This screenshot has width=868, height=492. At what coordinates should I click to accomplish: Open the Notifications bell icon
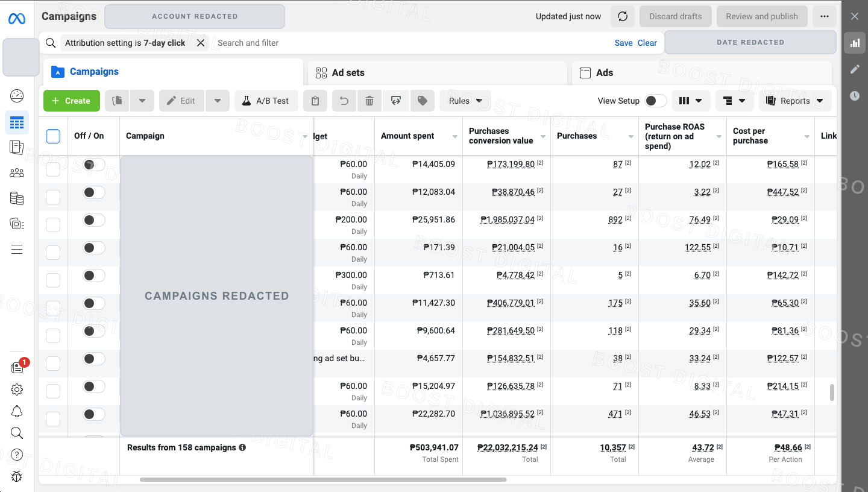tap(17, 411)
